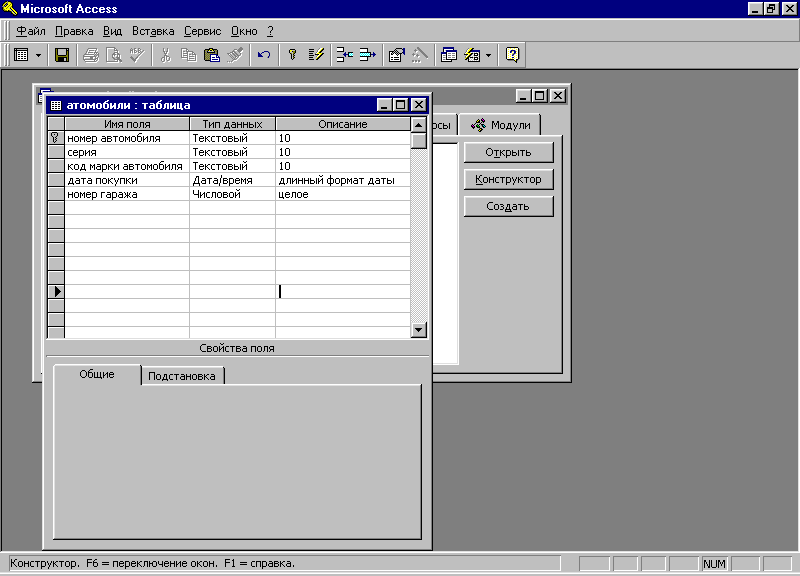Image resolution: width=800 pixels, height=576 pixels.
Task: Open the Окно menu
Action: pyautogui.click(x=244, y=31)
